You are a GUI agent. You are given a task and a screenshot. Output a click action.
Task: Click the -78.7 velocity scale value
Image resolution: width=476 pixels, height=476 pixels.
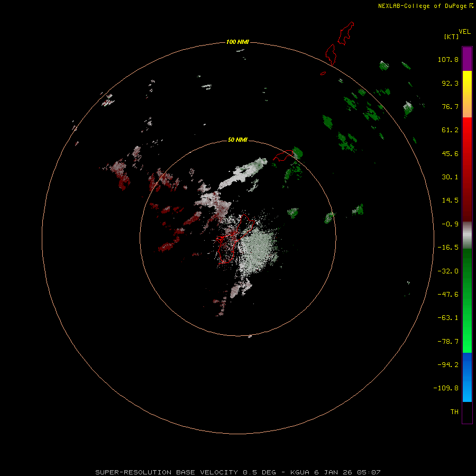click(448, 342)
